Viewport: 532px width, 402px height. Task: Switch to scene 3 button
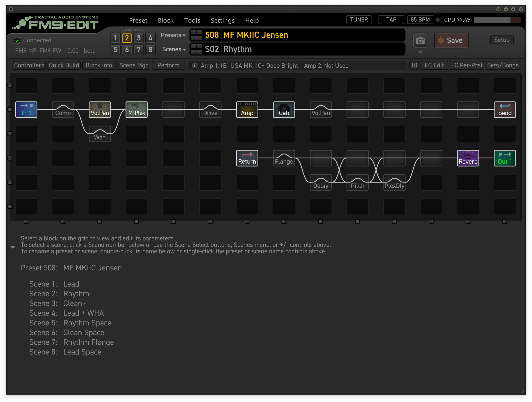(139, 38)
